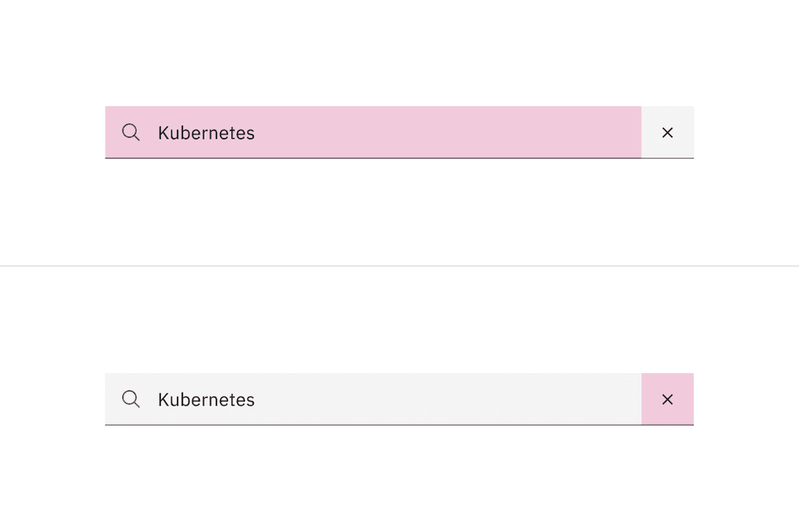The height and width of the screenshot is (532, 799).
Task: Click the magnifier icon in the top search bar
Action: [x=131, y=132]
